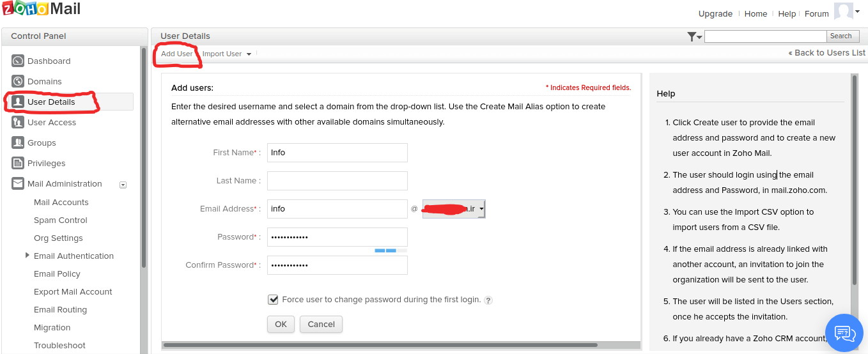This screenshot has width=868, height=354.
Task: Click the help question mark icon
Action: [488, 300]
